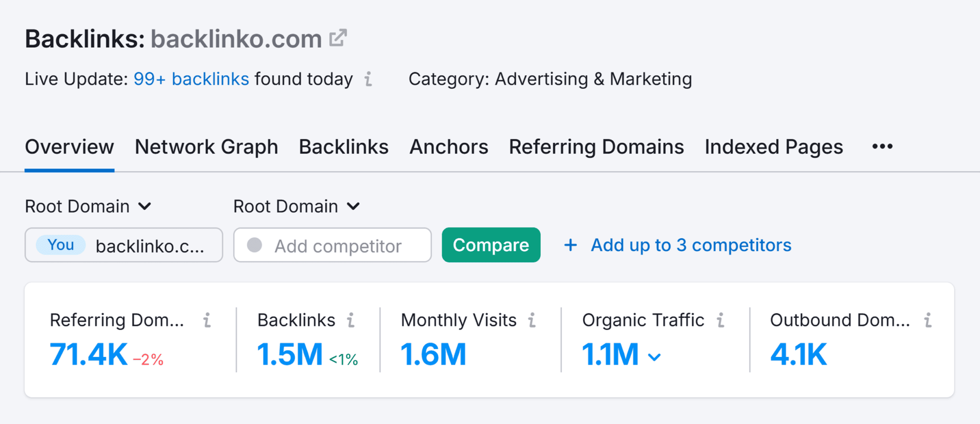Click the info icon beside Monthly Visits
The height and width of the screenshot is (424, 980).
coord(531,321)
